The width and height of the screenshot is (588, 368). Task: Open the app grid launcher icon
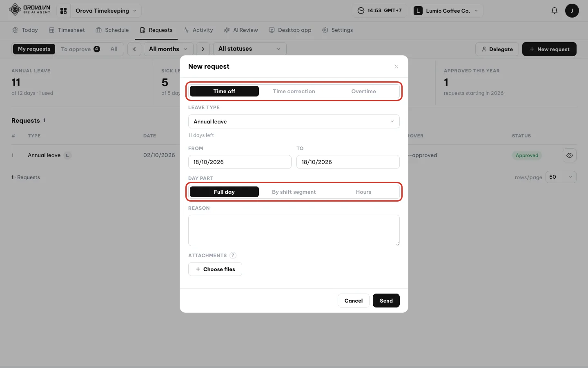tap(63, 11)
